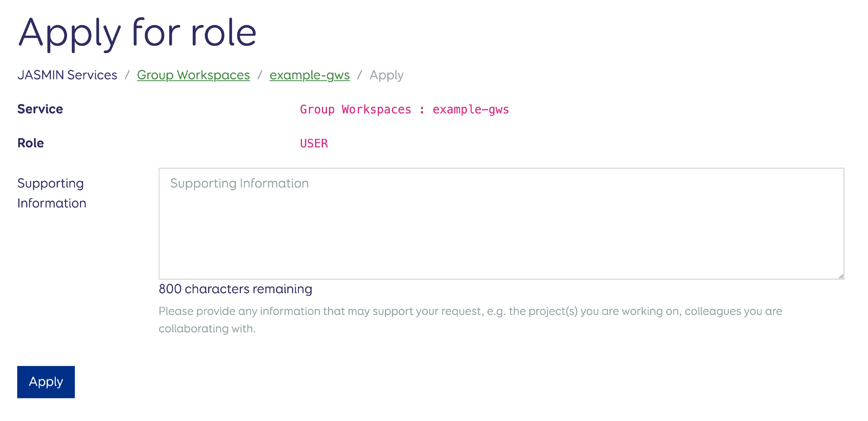
Task: Click the Supporting Information field label
Action: point(51,193)
